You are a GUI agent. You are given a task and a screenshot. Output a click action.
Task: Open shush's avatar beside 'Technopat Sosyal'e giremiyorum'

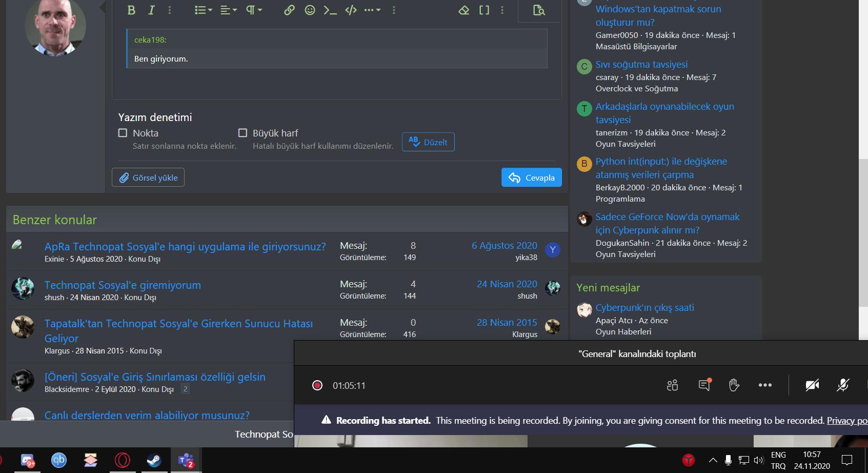23,288
